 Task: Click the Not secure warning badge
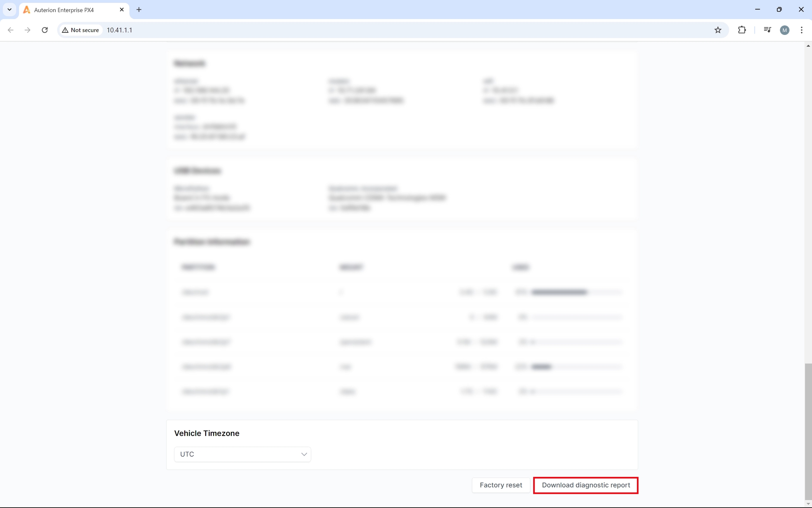(x=81, y=30)
